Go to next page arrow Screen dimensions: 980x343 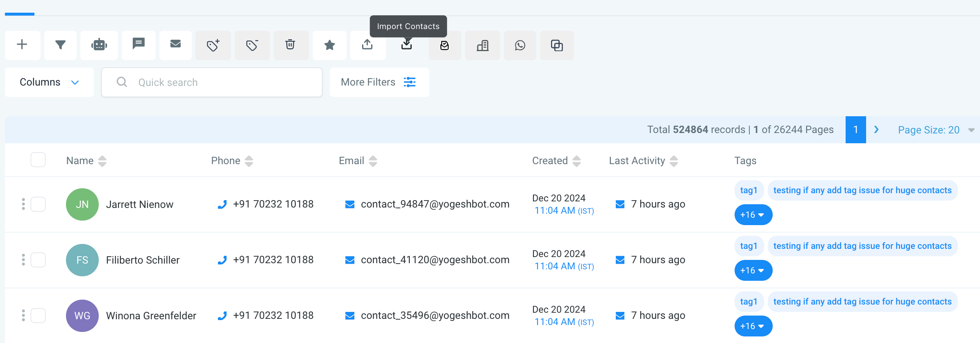(x=876, y=130)
